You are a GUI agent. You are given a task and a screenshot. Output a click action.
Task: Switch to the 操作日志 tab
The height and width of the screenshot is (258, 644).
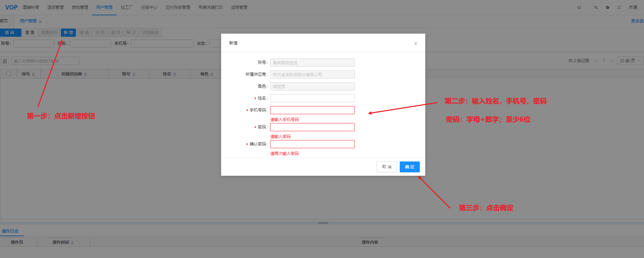(10, 231)
